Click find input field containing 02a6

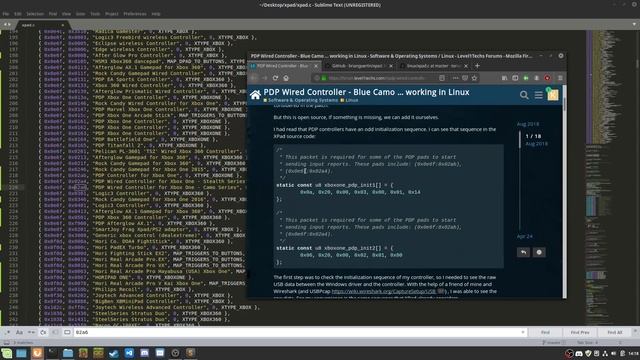[299, 332]
